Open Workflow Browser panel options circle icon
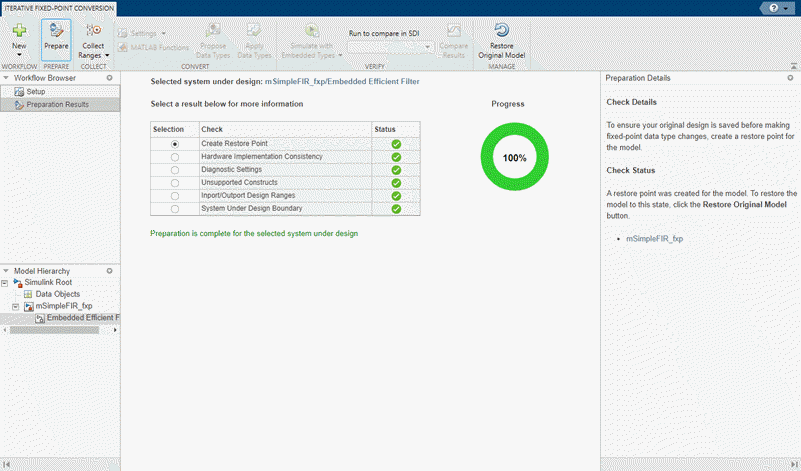Viewport: 801px width, 471px height. pos(109,78)
